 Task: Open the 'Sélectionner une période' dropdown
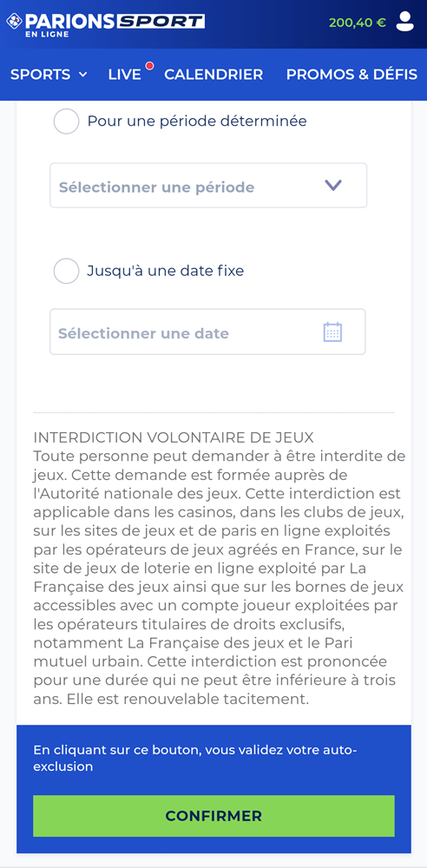(208, 186)
